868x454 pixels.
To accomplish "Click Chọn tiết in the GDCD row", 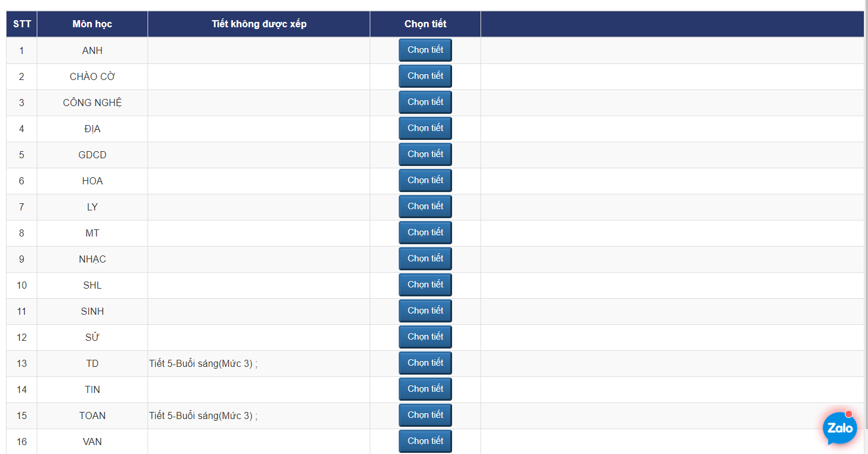I will tap(425, 155).
